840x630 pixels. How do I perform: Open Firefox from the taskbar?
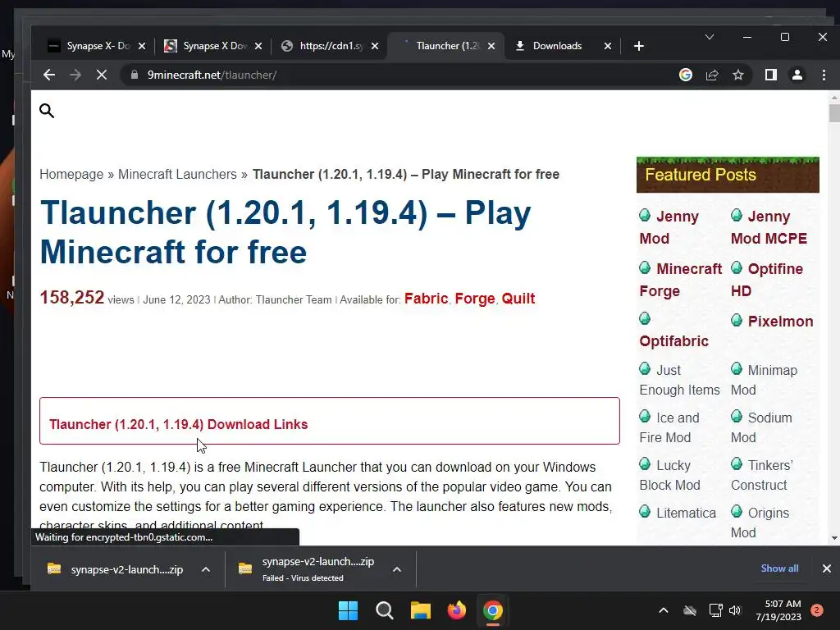click(x=456, y=610)
